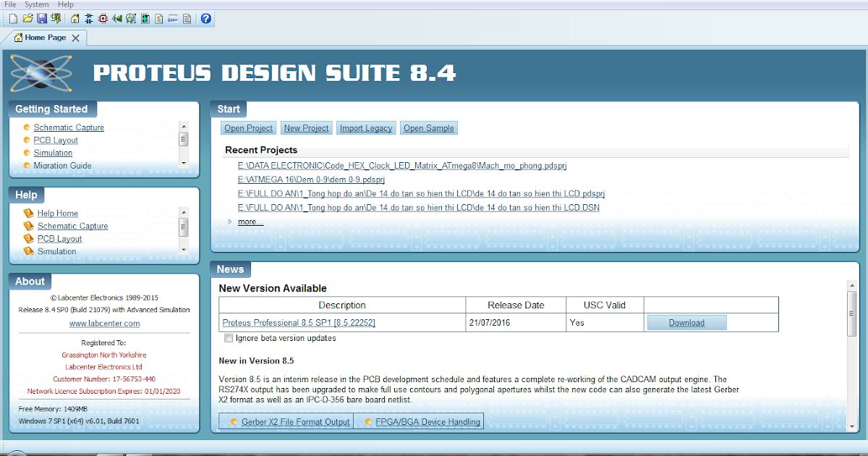Screen dimensions: 868x456
Task: Open the Project Notes toolbar icon
Action: pyautogui.click(x=187, y=19)
